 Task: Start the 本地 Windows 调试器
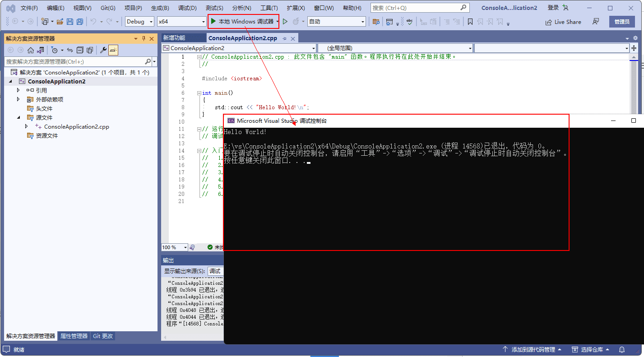coord(244,21)
